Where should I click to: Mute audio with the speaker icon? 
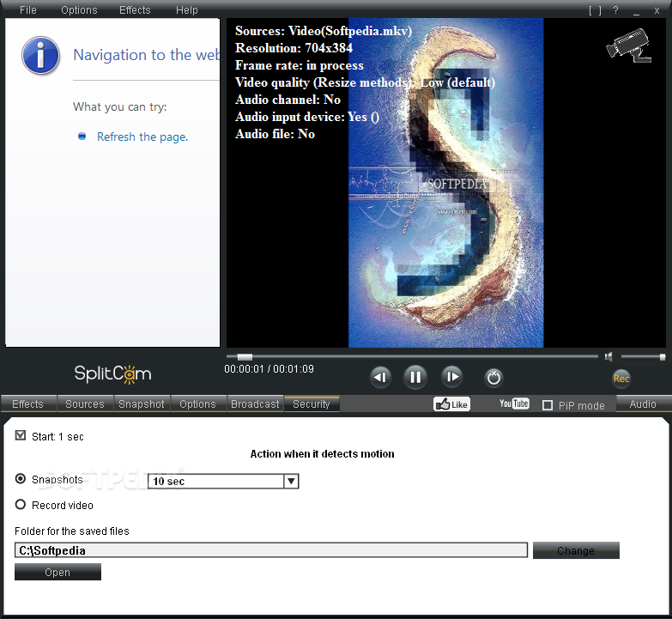tap(608, 356)
